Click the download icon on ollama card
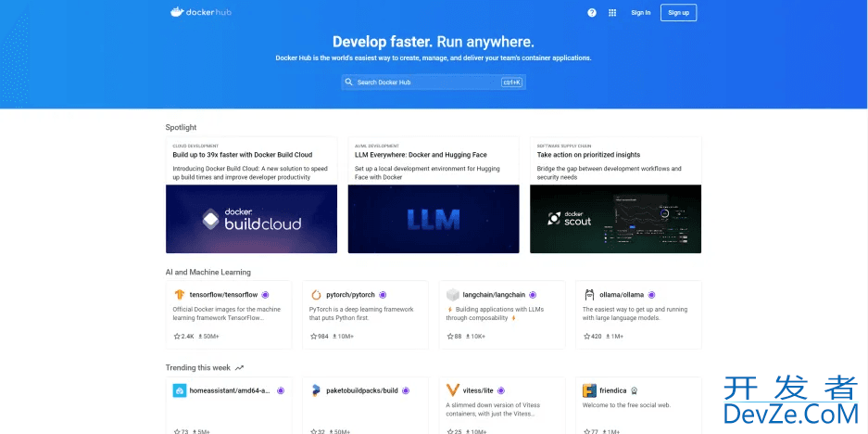This screenshot has height=434, width=868. 609,336
